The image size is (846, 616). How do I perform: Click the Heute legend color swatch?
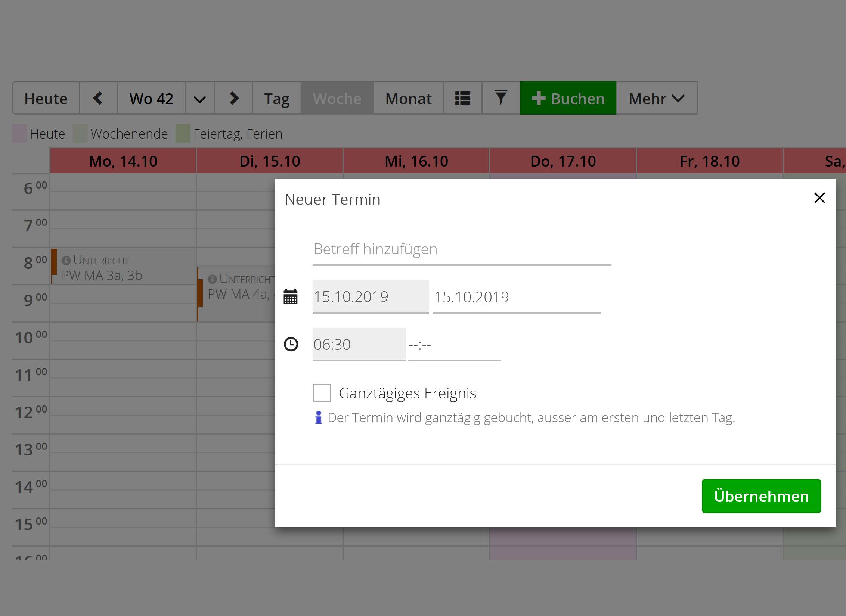19,134
